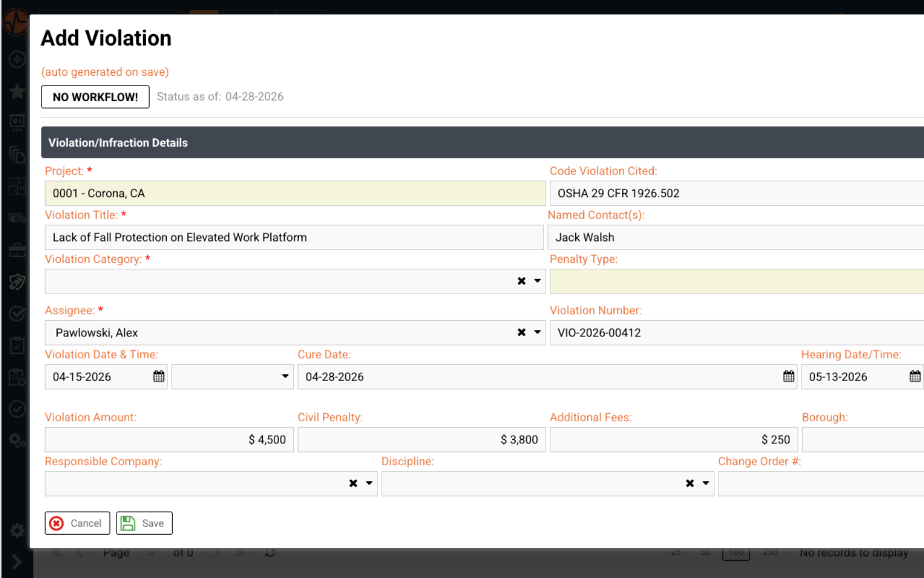The height and width of the screenshot is (578, 924).
Task: Click the Add Violation heading
Action: click(x=106, y=38)
